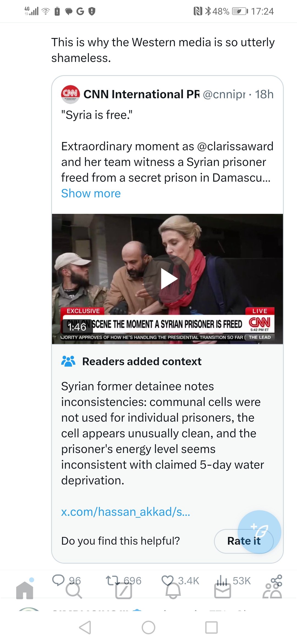Viewport: 297px width, 644px height.
Task: Open the Search magnifier tab
Action: (74, 591)
